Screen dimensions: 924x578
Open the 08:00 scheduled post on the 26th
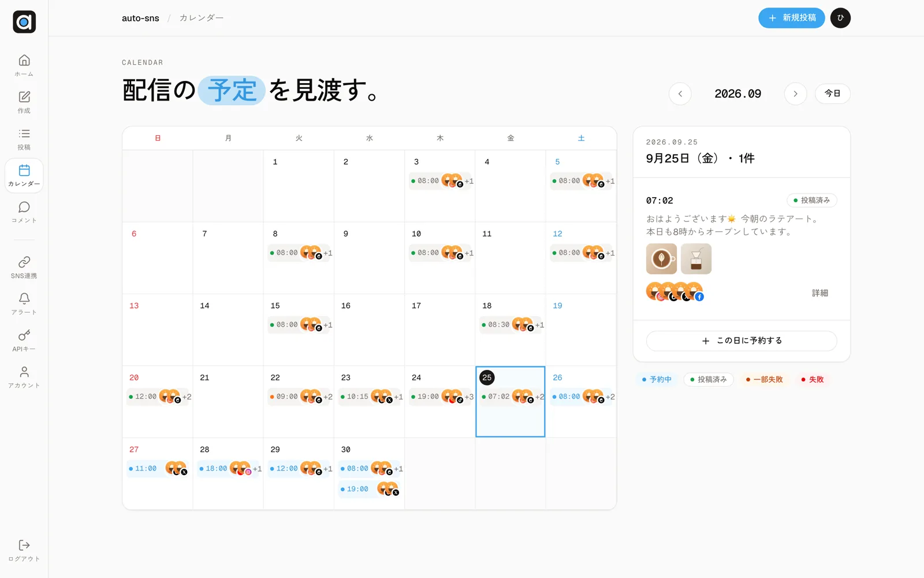coord(582,397)
